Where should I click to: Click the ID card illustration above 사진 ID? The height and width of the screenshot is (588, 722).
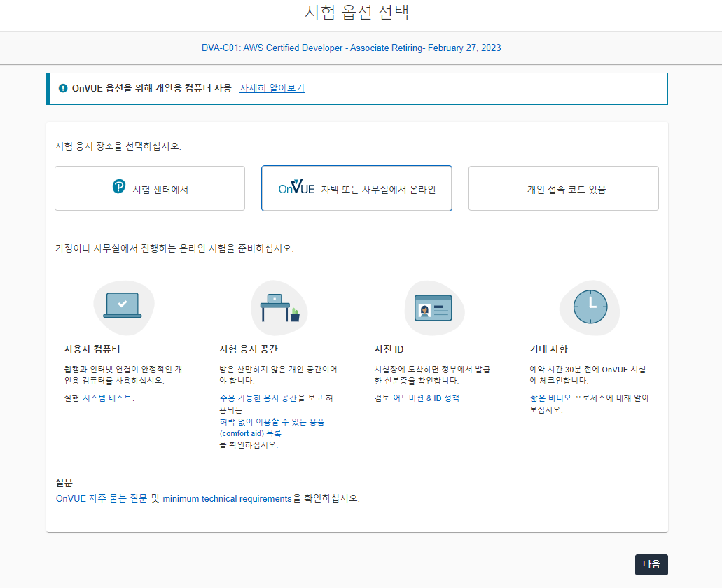(x=433, y=308)
